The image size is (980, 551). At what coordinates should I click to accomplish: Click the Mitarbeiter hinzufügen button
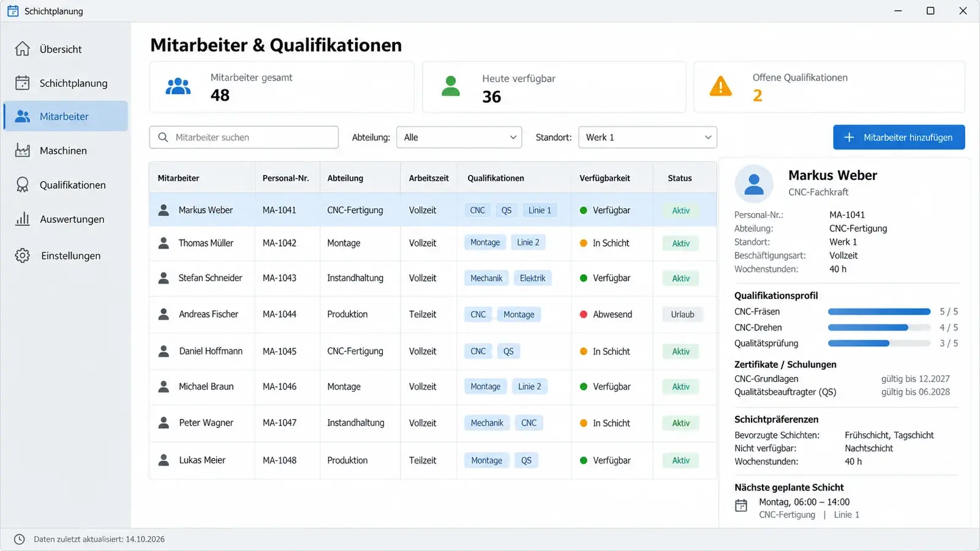click(x=899, y=137)
